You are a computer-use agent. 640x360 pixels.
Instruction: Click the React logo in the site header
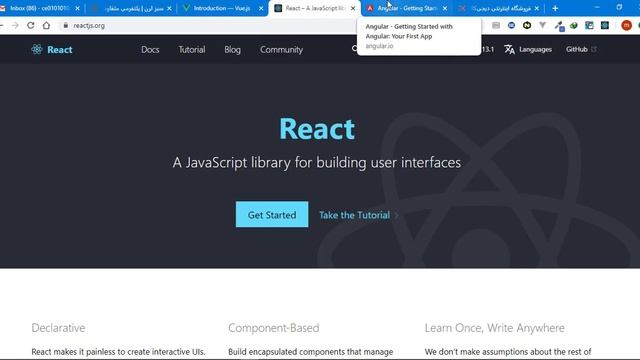point(52,49)
